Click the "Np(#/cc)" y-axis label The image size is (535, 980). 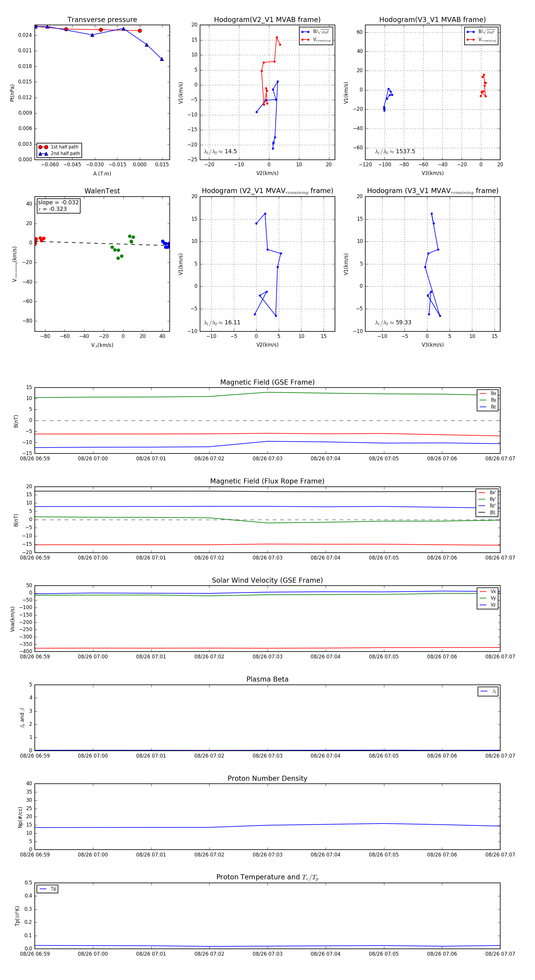[20, 817]
